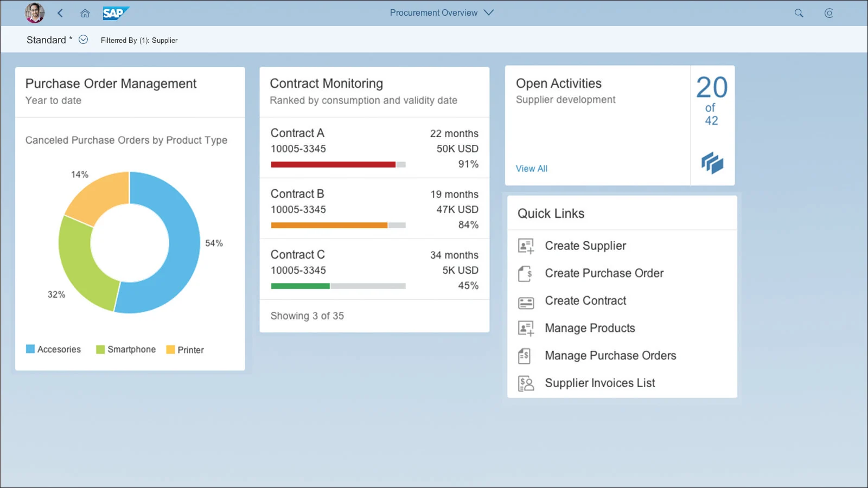Click the Supplier Invoices List icon
This screenshot has height=488, width=868.
[x=525, y=383]
